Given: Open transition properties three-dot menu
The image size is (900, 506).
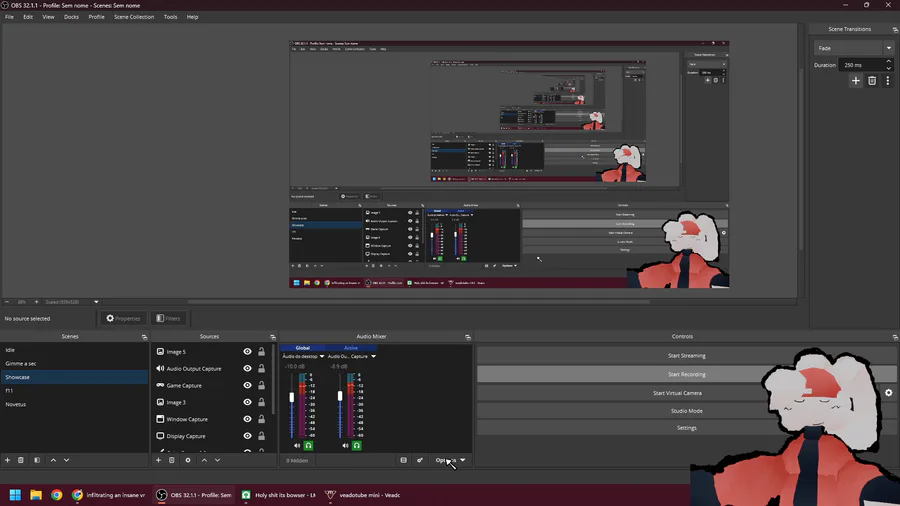Looking at the screenshot, I should click(x=887, y=81).
